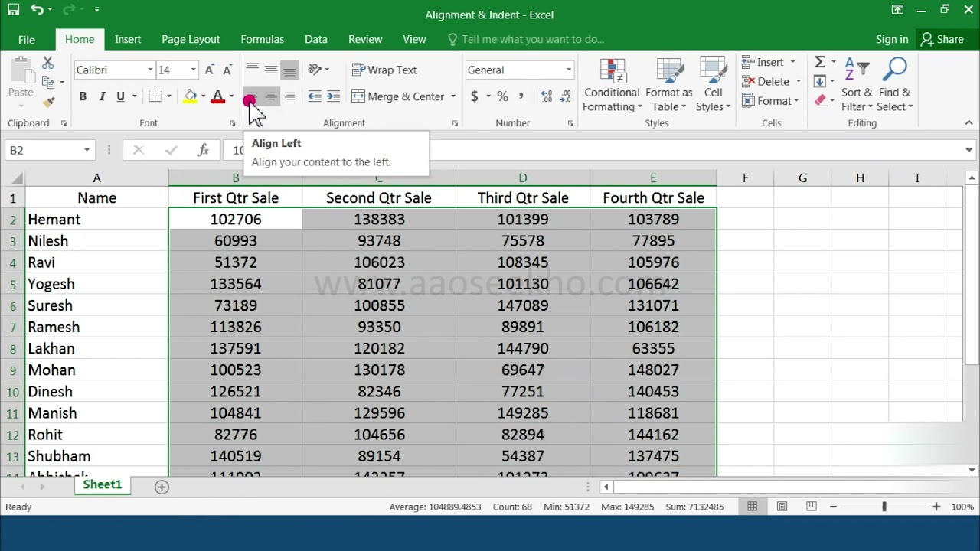Expand the formula bar chevron
Image resolution: width=980 pixels, height=551 pixels.
[970, 150]
